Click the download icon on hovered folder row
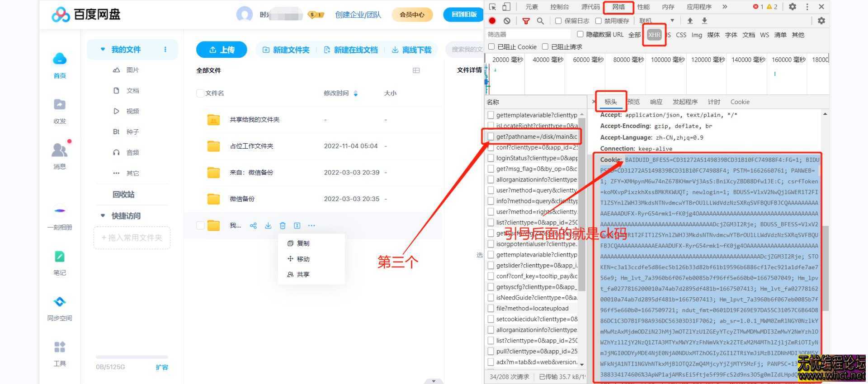 coord(268,225)
